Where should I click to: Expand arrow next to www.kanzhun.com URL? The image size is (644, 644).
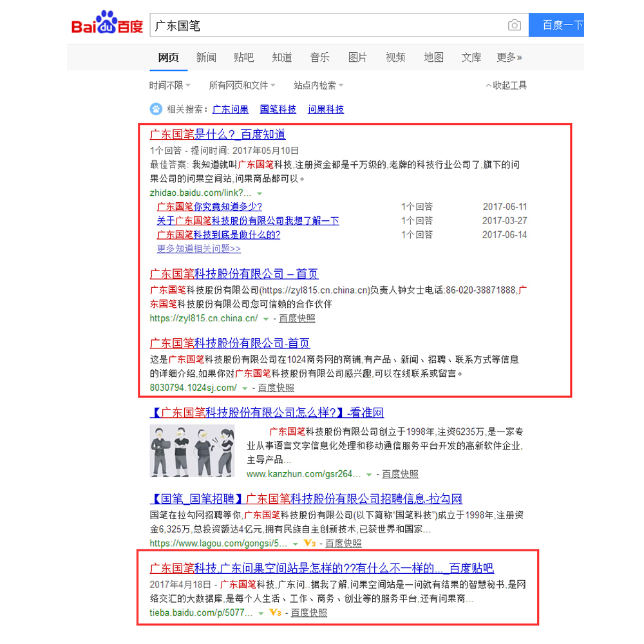click(x=369, y=475)
